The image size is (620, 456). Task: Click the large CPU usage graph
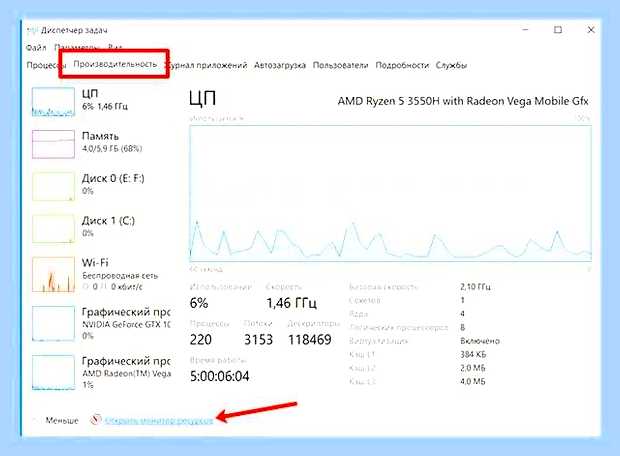tap(391, 193)
